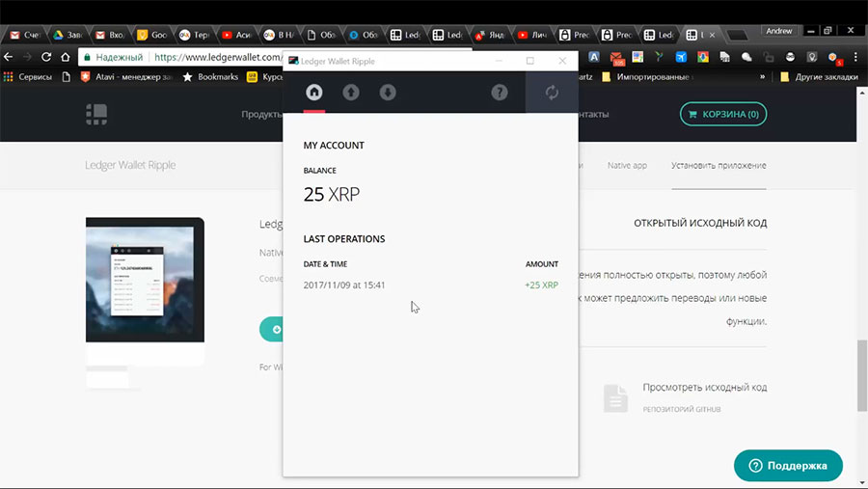Click the document icon beside the source code link
This screenshot has height=489, width=868.
pos(615,398)
